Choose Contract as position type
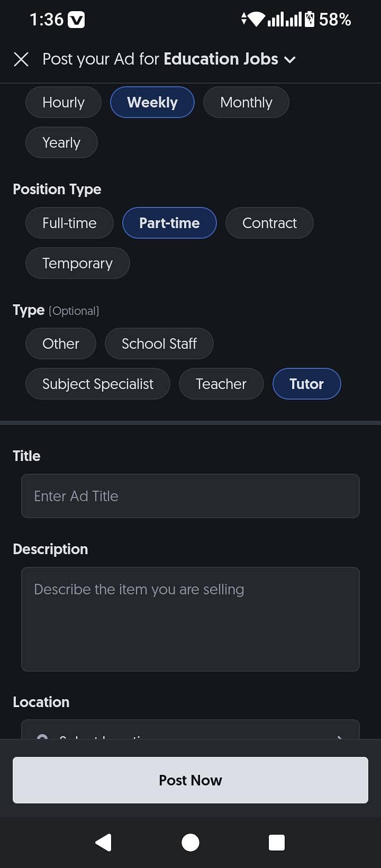 269,223
